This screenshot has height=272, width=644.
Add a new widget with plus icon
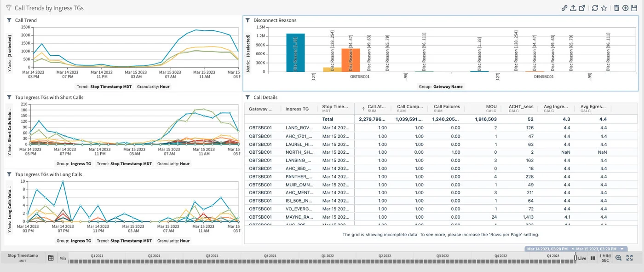click(x=626, y=8)
